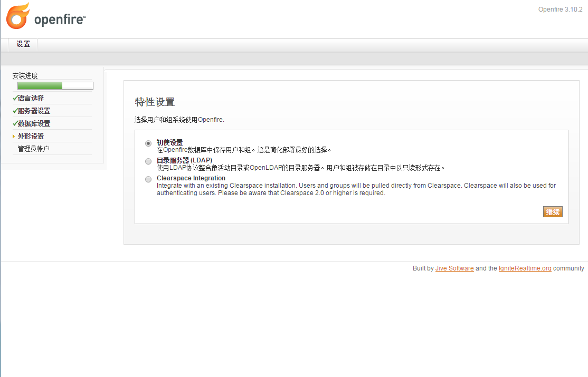Click the 初使设置 option label
Viewport: 588px width, 377px height.
[x=169, y=142]
